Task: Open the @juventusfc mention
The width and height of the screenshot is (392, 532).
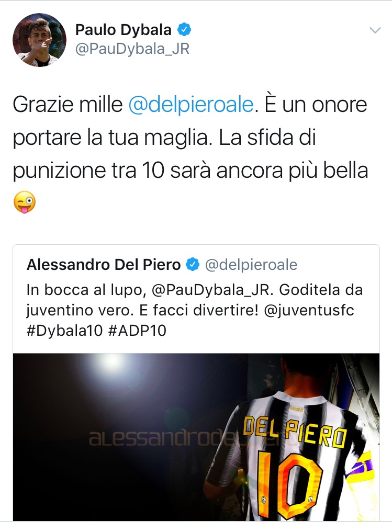Action: (309, 310)
